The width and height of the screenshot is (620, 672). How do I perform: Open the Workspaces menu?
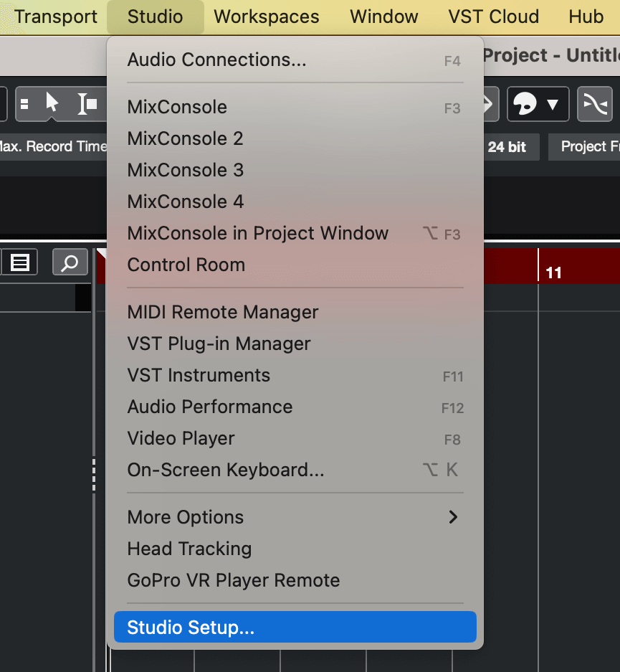point(266,16)
